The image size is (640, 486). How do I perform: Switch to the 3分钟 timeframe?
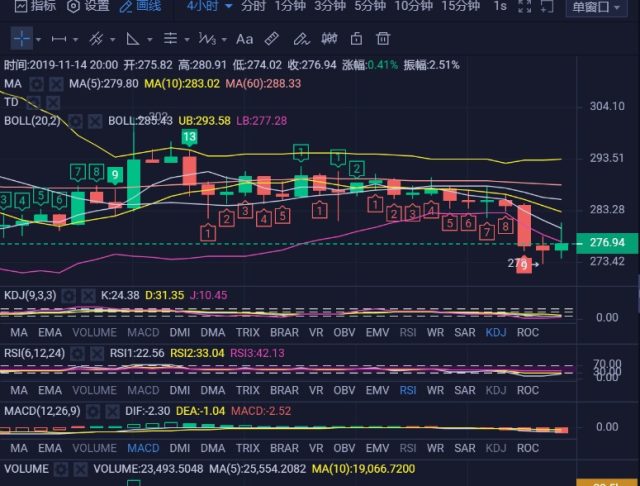pyautogui.click(x=330, y=6)
